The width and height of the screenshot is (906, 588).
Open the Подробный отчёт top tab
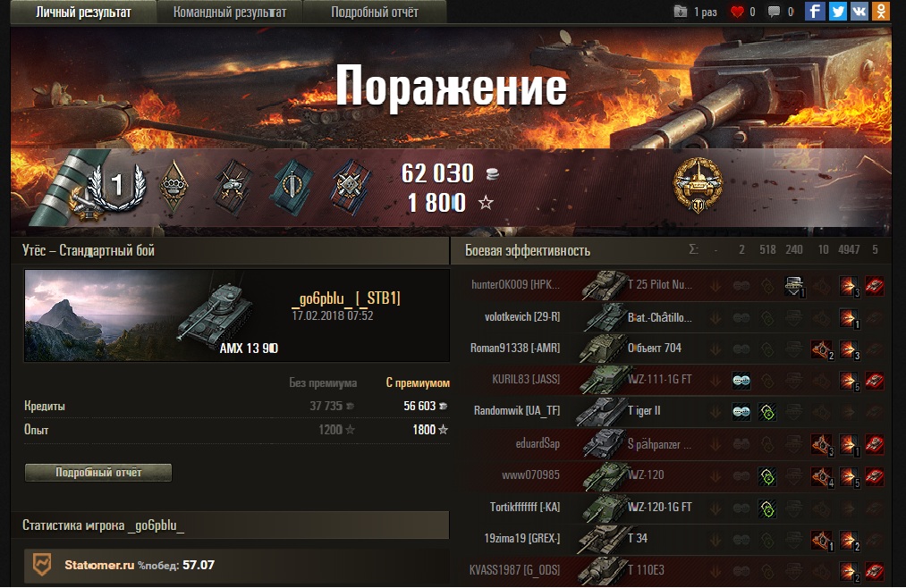(x=375, y=13)
